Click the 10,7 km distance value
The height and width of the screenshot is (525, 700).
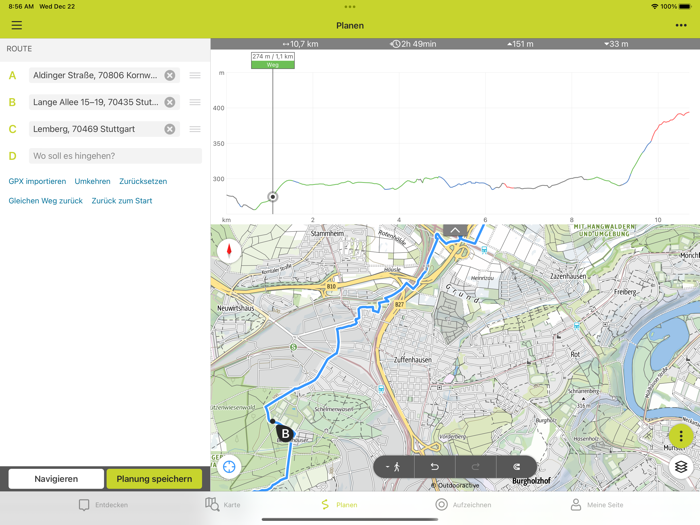click(x=300, y=44)
